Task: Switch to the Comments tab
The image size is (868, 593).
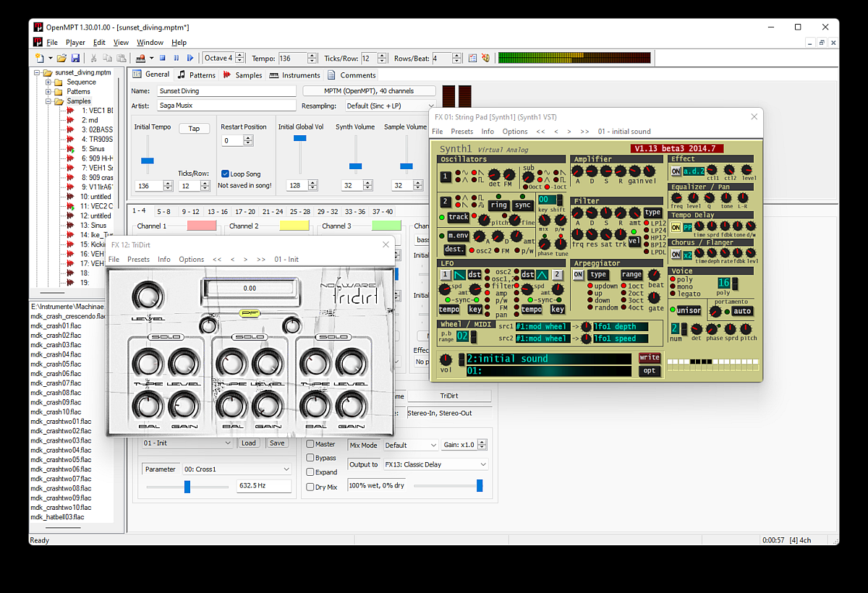Action: (x=352, y=74)
